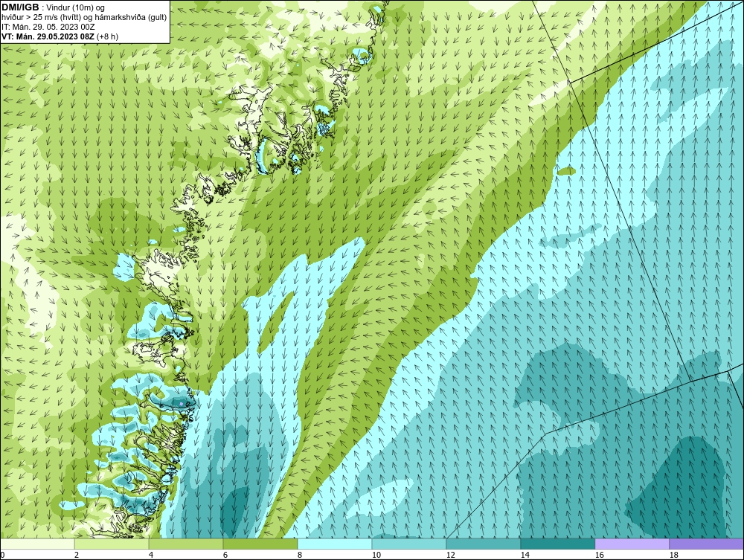The width and height of the screenshot is (744, 560).
Task: Click the 'hviður > 25 m/s (hvítt)' line
Action: coord(40,18)
